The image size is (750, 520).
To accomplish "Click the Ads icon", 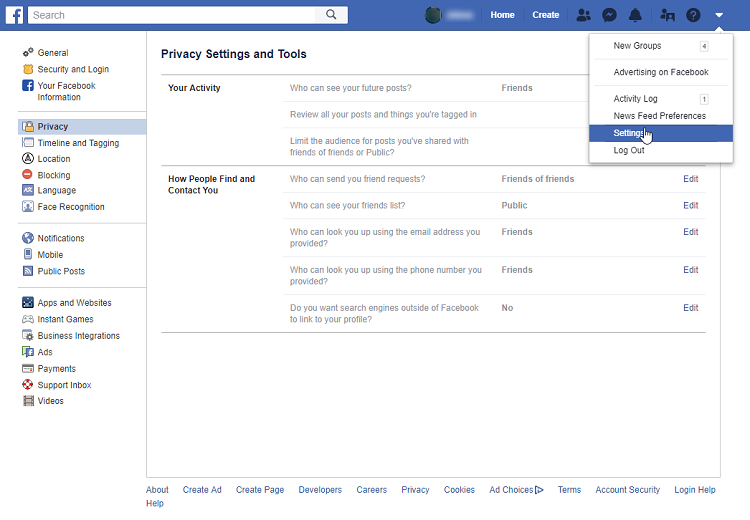I will pyautogui.click(x=28, y=352).
